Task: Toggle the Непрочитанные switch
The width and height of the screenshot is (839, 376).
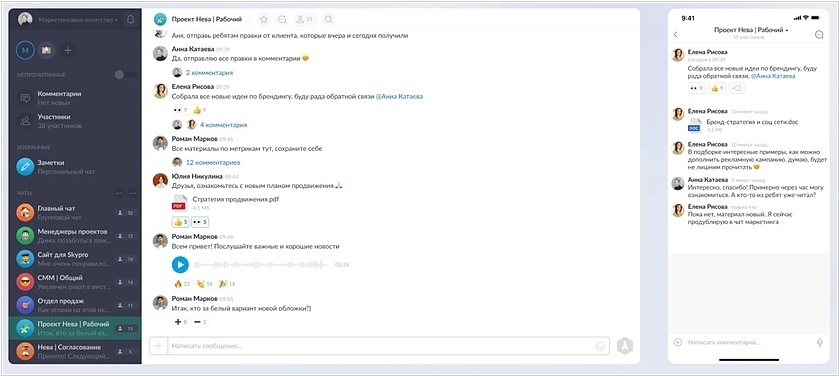Action: point(126,75)
